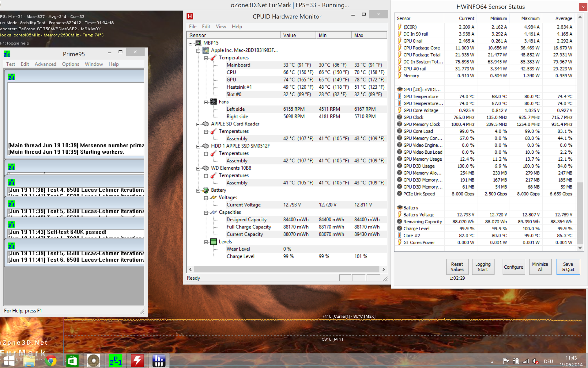Collapse the Battery tree node
Viewport: 588px width, 368px height.
coord(198,190)
